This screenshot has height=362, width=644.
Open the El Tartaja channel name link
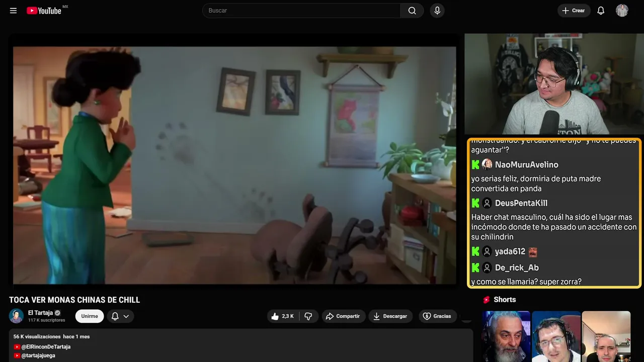(x=40, y=313)
